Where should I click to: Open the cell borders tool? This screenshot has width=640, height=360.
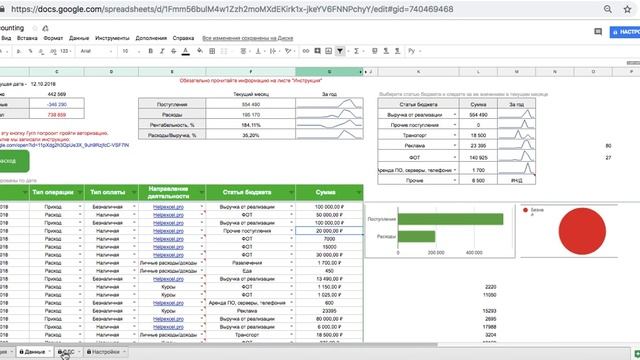click(x=212, y=51)
